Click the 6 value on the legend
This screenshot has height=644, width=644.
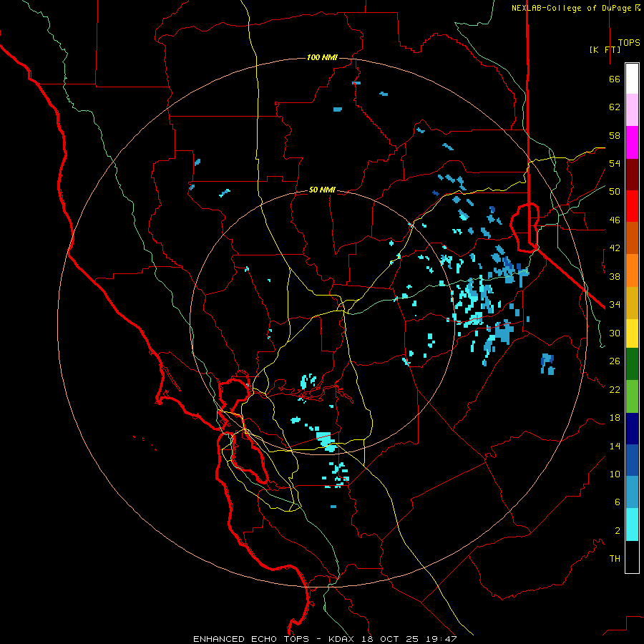point(618,502)
